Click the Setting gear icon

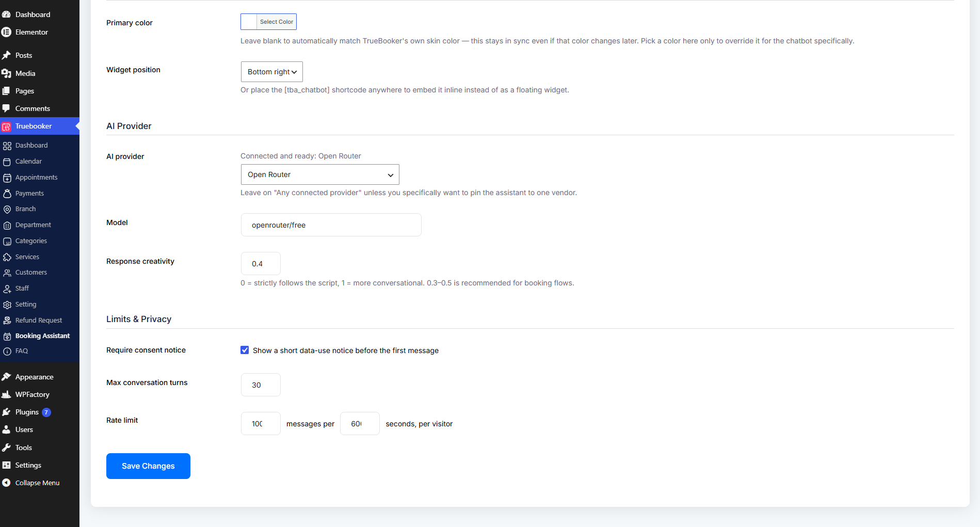pos(7,305)
